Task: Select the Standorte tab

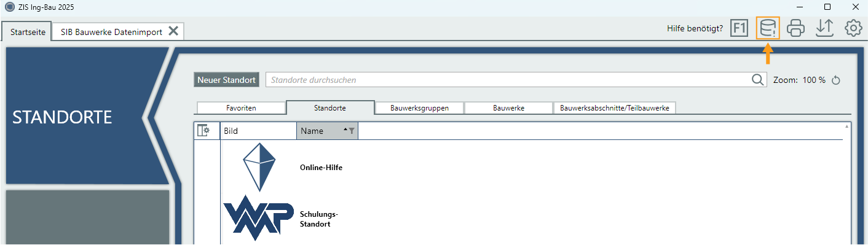Action: click(330, 107)
